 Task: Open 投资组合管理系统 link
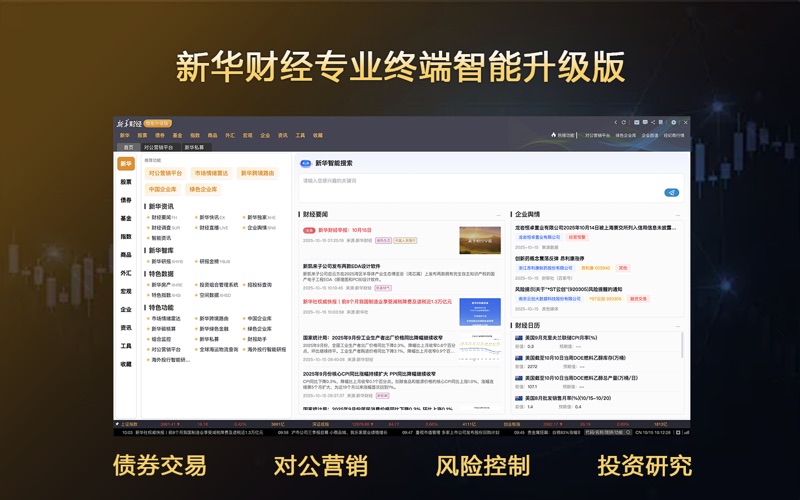click(218, 285)
